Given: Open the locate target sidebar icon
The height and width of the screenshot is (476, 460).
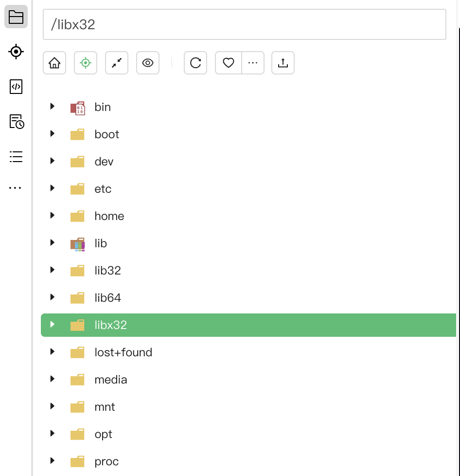Looking at the screenshot, I should [x=16, y=52].
